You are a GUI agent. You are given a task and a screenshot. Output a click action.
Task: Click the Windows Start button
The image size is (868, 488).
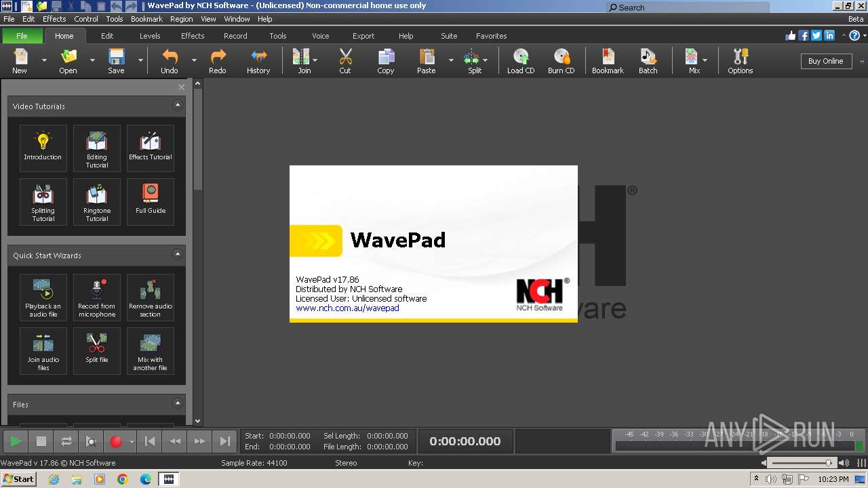tap(18, 479)
